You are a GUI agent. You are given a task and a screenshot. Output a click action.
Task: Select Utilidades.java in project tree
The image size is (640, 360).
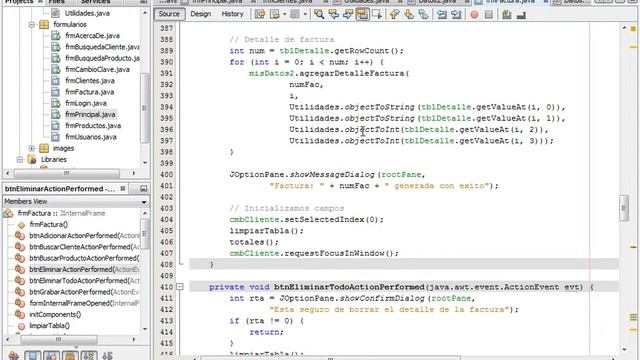pos(87,13)
